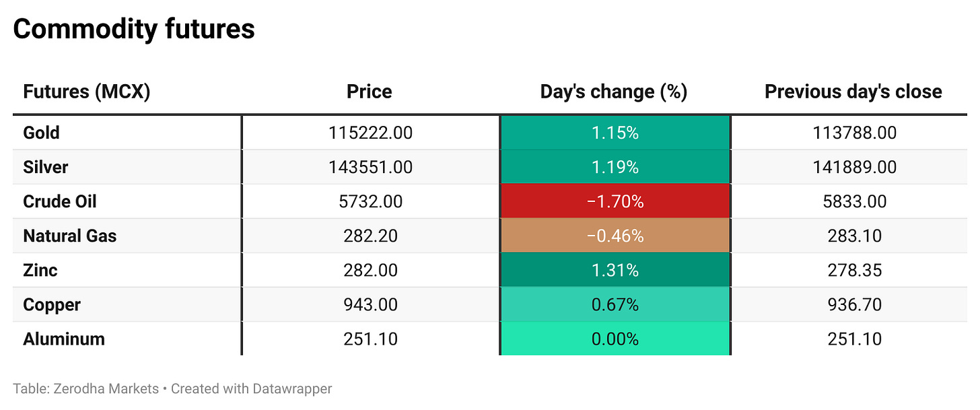Select the tan −0.46% Natural Gas cell
The image size is (980, 410).
[615, 236]
